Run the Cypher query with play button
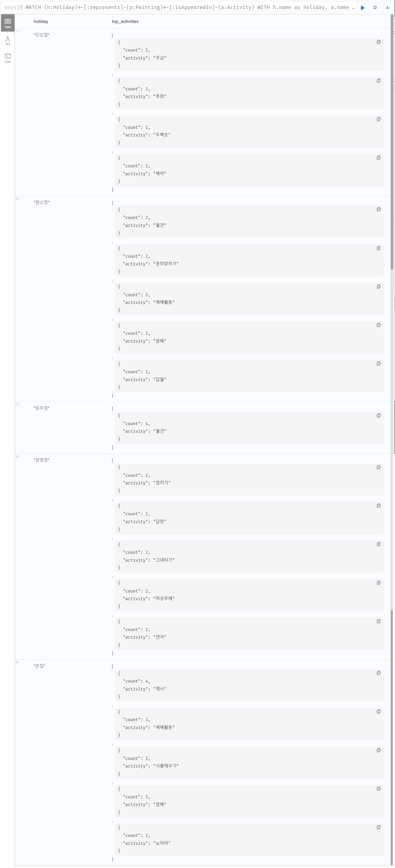The image size is (395, 868). pyautogui.click(x=363, y=8)
